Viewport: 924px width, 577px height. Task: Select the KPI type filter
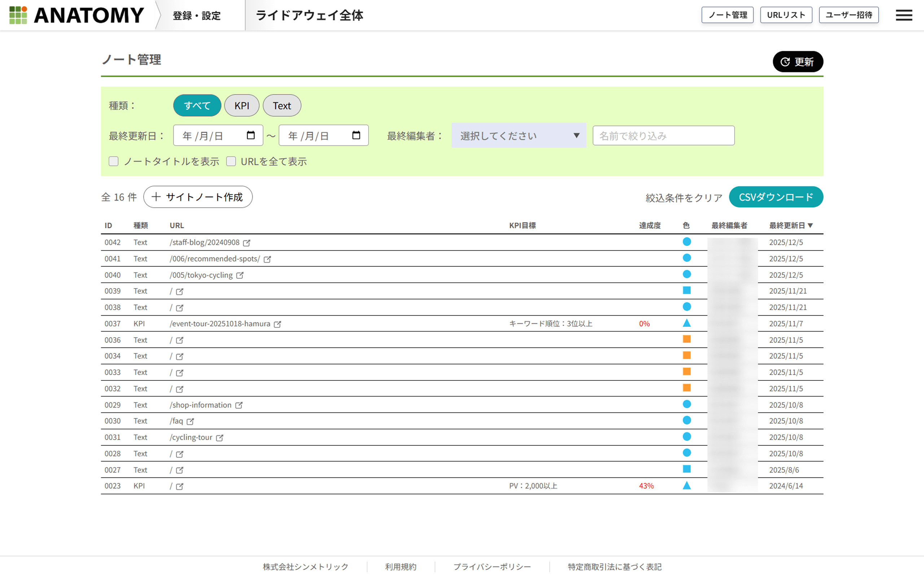point(242,106)
